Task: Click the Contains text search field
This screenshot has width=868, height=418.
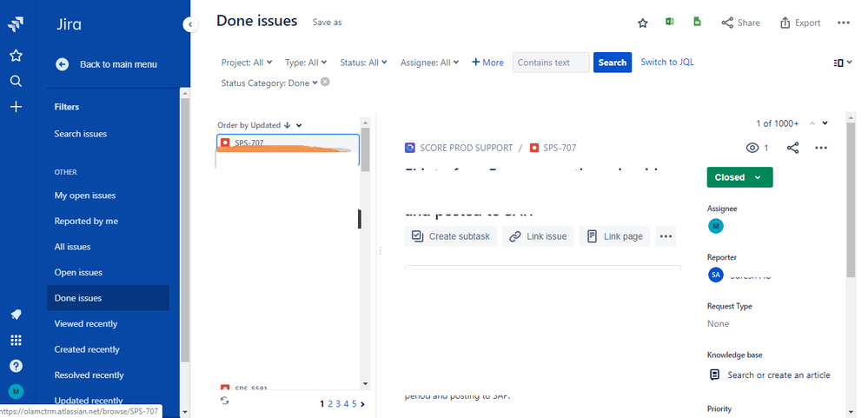Action: [x=551, y=63]
